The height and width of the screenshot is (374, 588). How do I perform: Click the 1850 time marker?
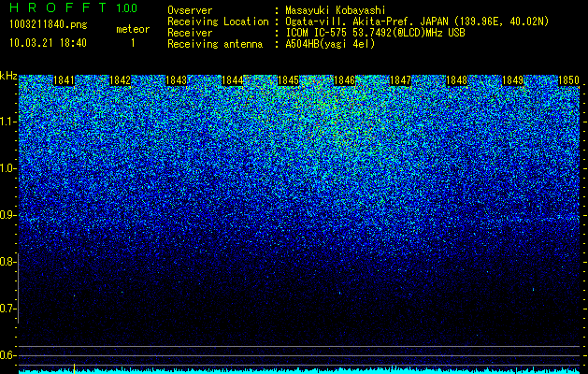click(x=569, y=80)
